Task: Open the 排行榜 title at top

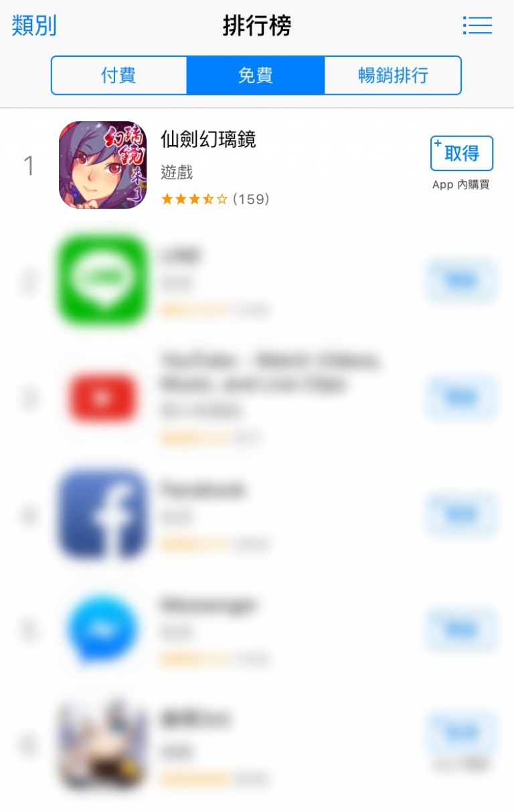Action: [x=257, y=26]
